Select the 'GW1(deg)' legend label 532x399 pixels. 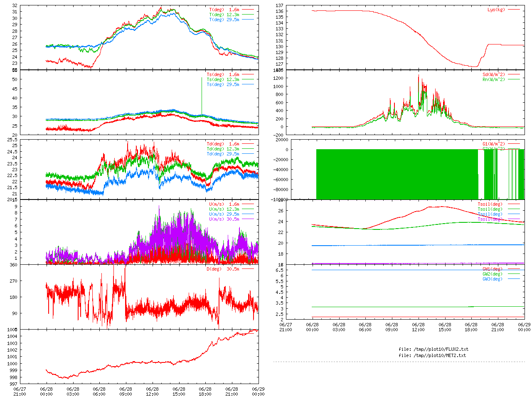(x=493, y=269)
